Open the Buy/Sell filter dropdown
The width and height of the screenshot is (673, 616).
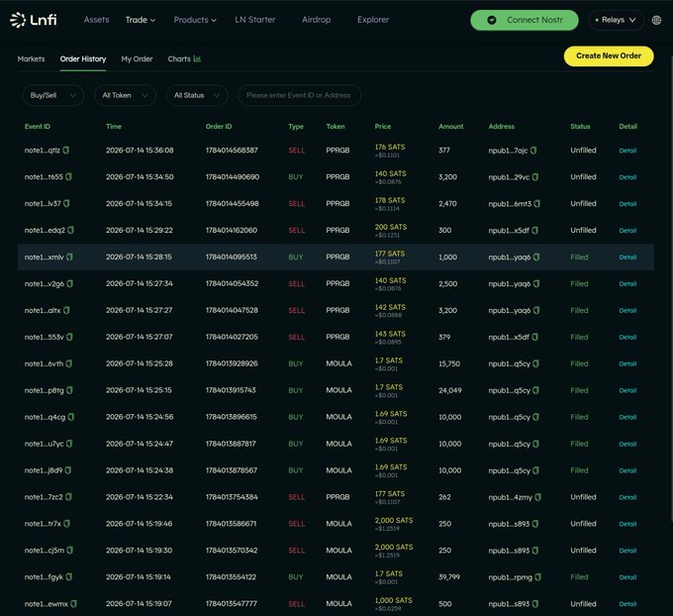[52, 95]
